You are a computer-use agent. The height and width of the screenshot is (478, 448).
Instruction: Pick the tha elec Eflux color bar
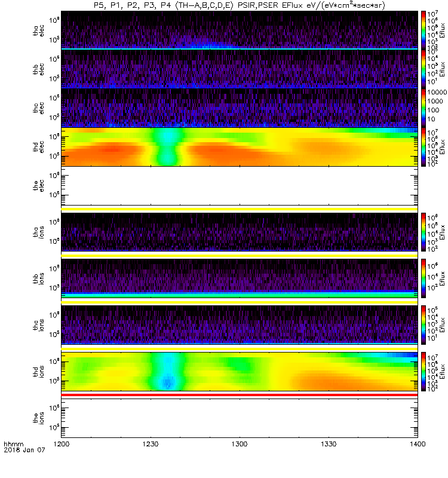click(x=424, y=30)
